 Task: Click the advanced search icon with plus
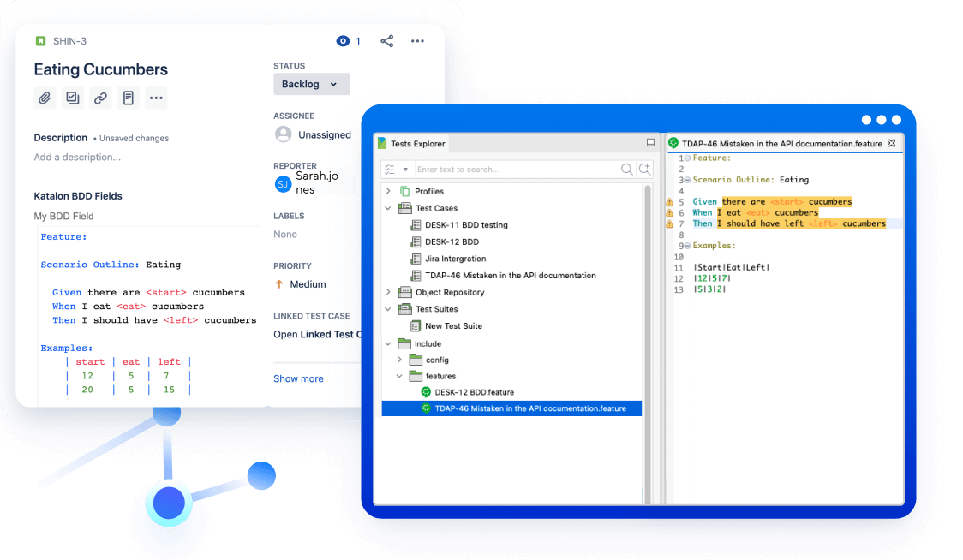tap(645, 170)
